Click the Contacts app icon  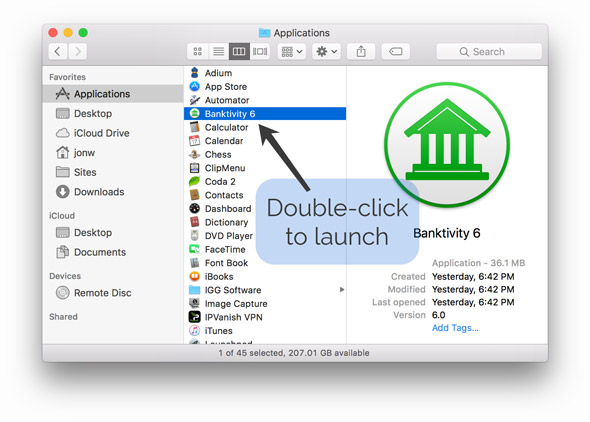pos(195,195)
